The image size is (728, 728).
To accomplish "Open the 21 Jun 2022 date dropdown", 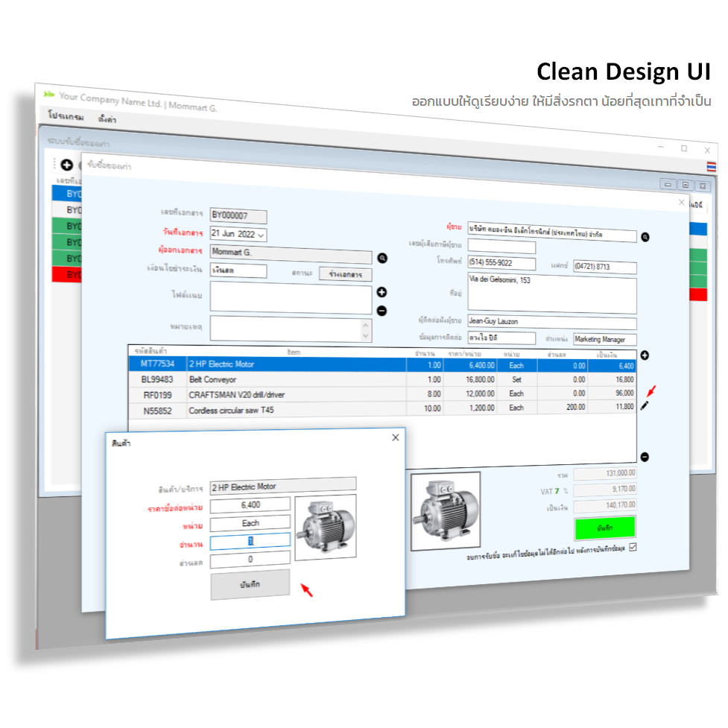I will click(260, 235).
